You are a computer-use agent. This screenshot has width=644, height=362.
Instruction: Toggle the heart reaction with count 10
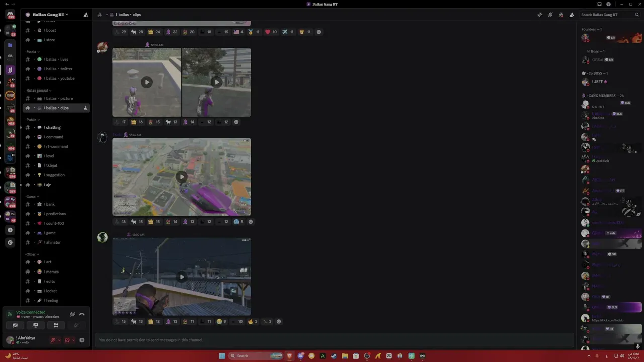coord(271,32)
